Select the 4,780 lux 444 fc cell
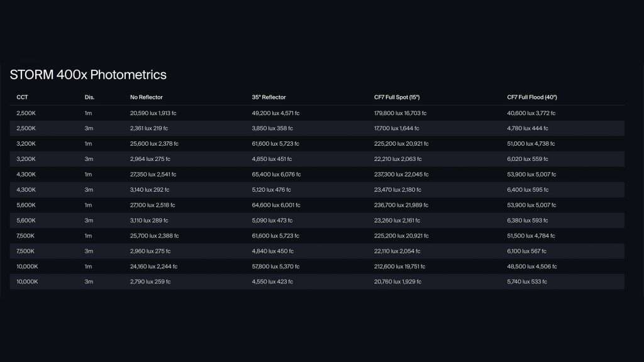 pyautogui.click(x=527, y=128)
